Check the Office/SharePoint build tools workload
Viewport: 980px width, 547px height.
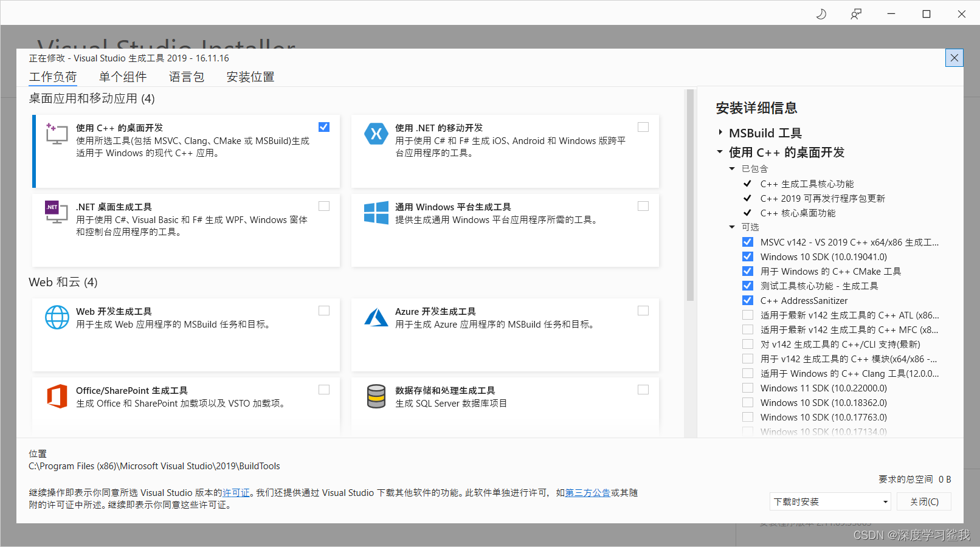coord(324,390)
